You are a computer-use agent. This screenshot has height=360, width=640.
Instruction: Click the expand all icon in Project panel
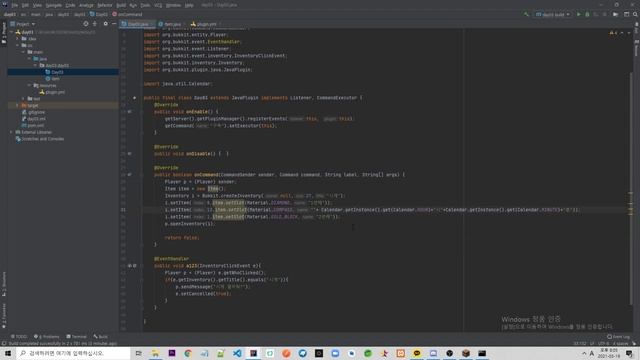(x=95, y=24)
